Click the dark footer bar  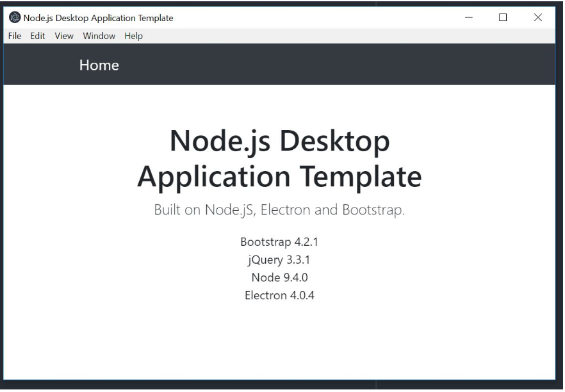tap(281, 384)
